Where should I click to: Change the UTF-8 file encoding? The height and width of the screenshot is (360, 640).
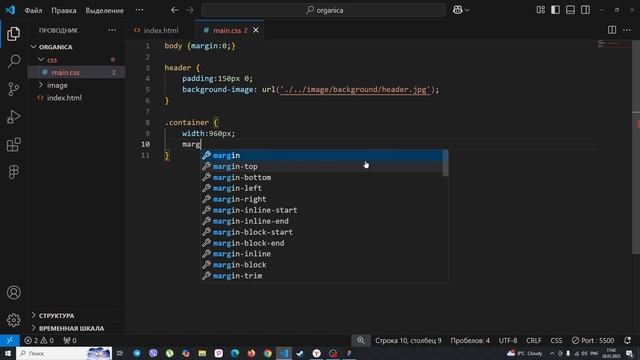coord(508,340)
